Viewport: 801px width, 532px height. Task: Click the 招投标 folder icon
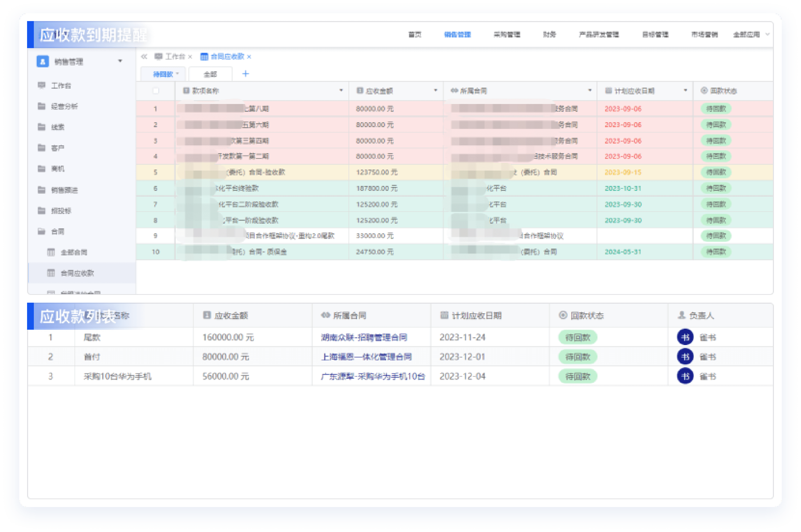[41, 211]
